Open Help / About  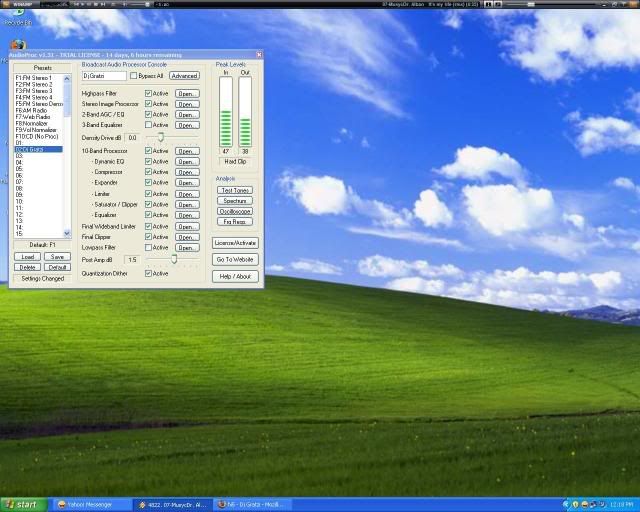(235, 276)
